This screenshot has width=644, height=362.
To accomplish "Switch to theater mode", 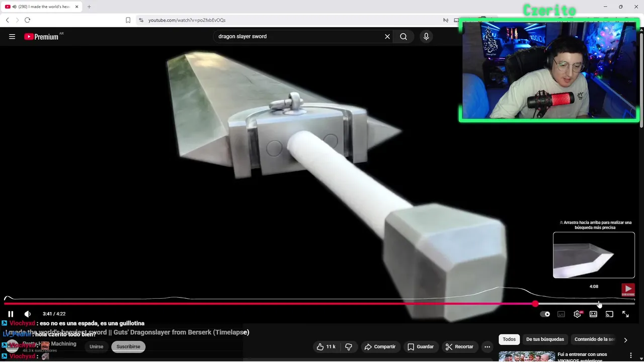I will [x=593, y=314].
